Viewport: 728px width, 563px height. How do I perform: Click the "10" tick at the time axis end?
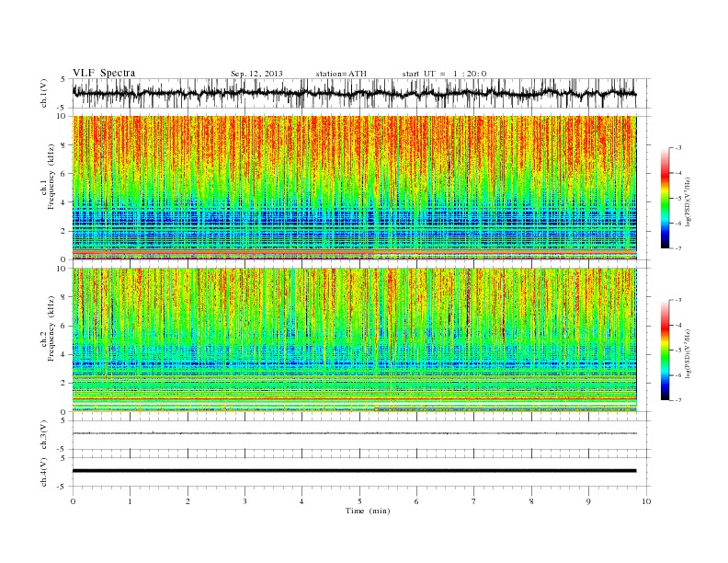646,501
